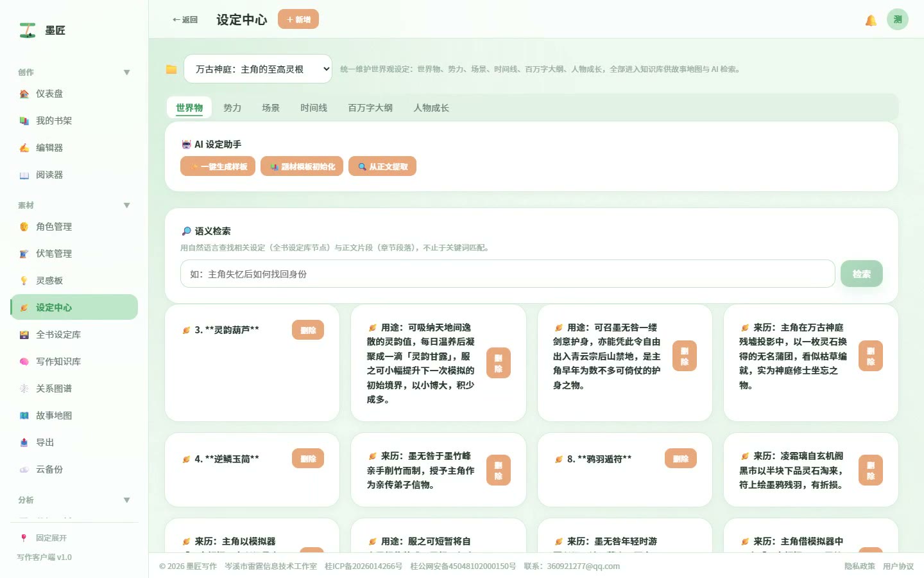924x578 pixels.
Task: Delete the 灵韵葫芦 card
Action: 308,330
